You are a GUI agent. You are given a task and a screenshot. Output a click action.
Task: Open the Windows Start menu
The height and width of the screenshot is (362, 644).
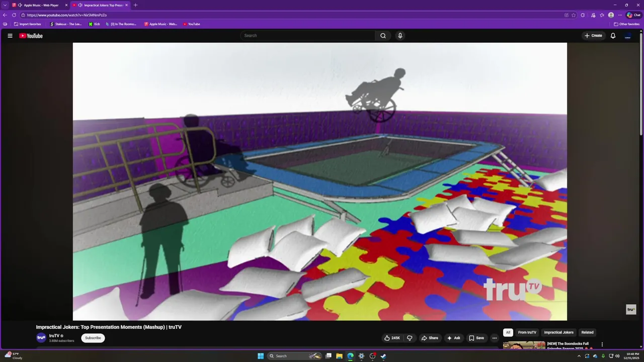point(261,356)
